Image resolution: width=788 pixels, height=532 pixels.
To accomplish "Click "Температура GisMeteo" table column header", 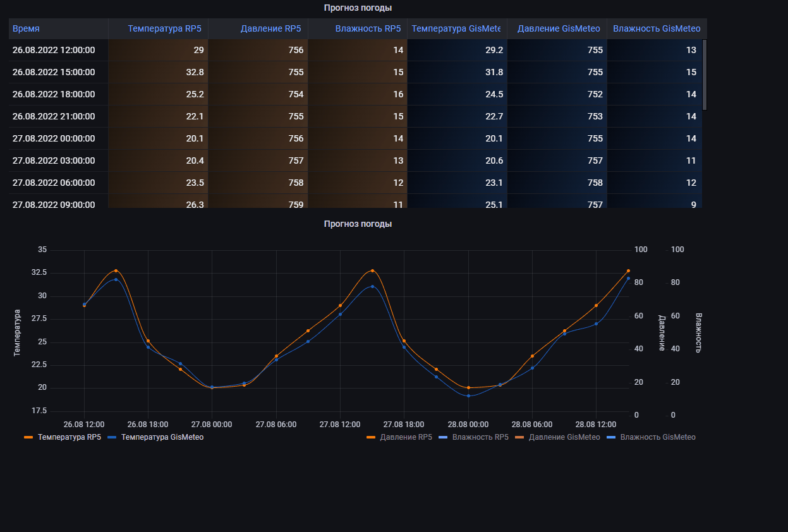I will (456, 28).
